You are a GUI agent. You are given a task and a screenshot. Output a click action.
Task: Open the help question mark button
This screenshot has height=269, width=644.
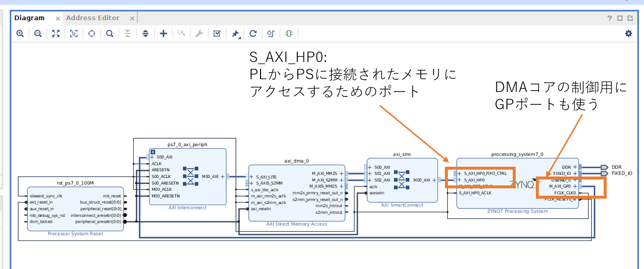point(610,18)
